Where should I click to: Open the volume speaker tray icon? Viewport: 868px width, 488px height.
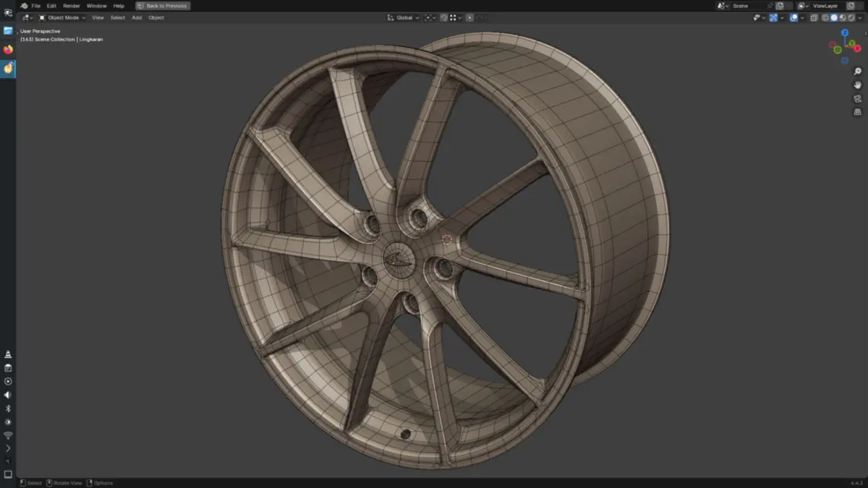point(8,395)
